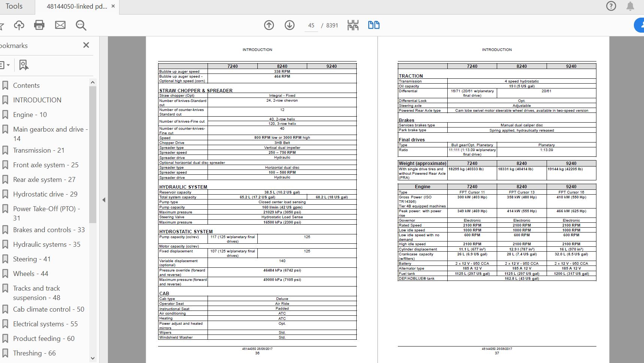Click the fit page width icon
The image size is (644, 363).
point(353,25)
